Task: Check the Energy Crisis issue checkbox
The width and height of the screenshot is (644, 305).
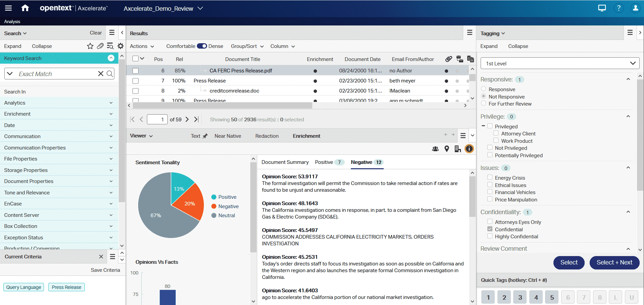Action: click(490, 178)
